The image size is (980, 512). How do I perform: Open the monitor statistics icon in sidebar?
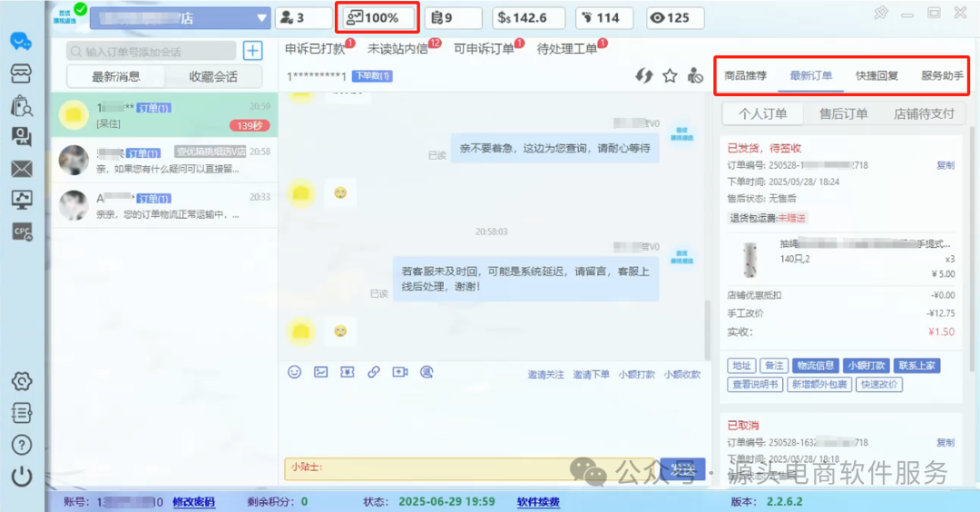pyautogui.click(x=21, y=200)
